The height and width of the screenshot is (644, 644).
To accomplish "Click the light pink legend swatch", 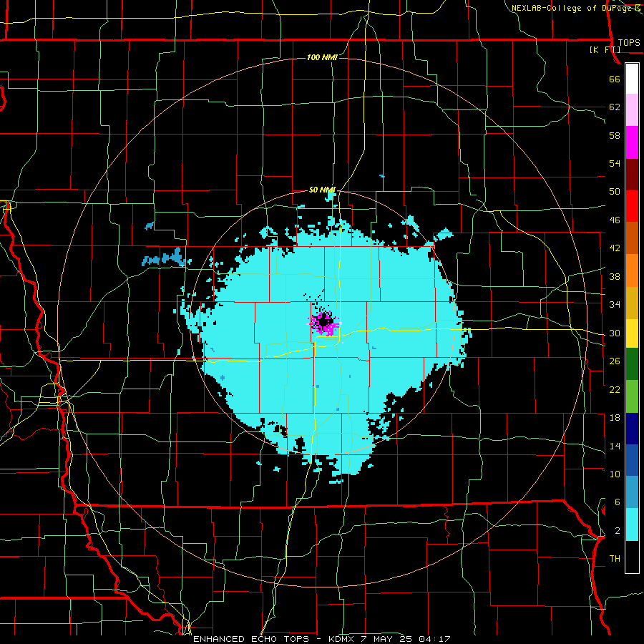I will (x=632, y=110).
